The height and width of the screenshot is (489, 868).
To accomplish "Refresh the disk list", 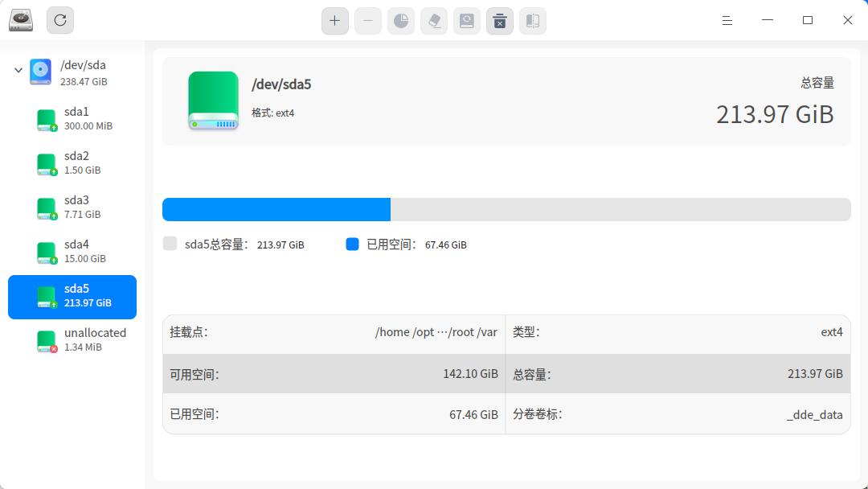I will click(60, 20).
